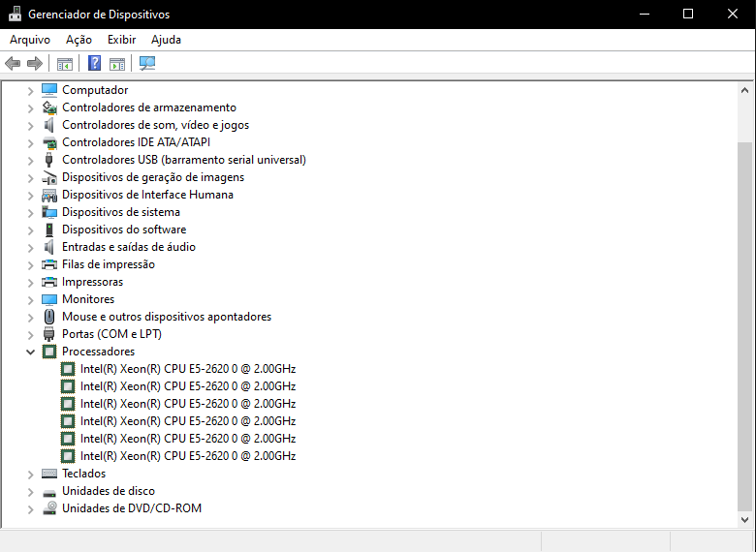Open the Ação menu
The width and height of the screenshot is (756, 552).
pyautogui.click(x=79, y=40)
